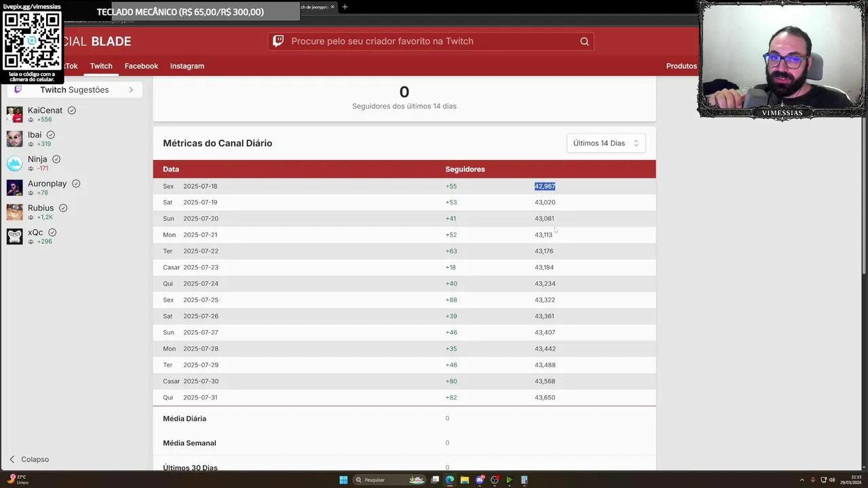This screenshot has height=488, width=868.
Task: Click Auronplay avatar image
Action: (14, 188)
